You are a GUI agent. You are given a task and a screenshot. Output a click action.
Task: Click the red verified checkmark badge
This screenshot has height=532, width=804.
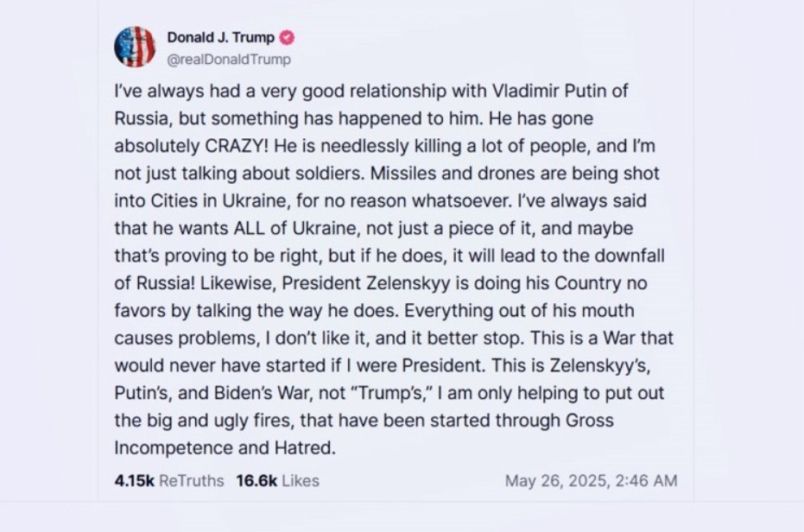point(287,37)
